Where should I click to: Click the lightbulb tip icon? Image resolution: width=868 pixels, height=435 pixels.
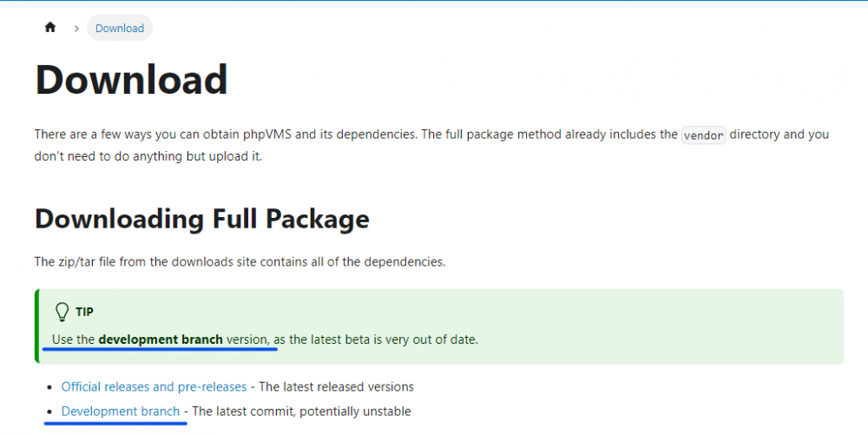click(62, 312)
